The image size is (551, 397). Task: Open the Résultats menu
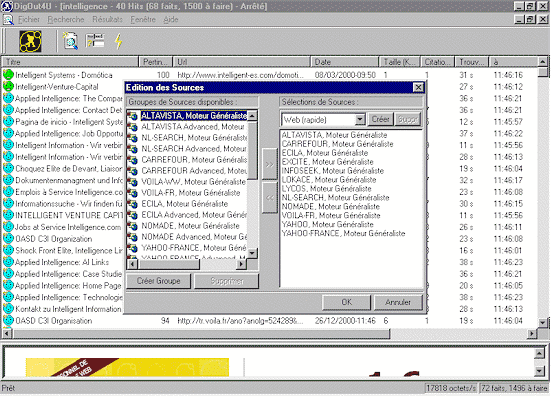(x=107, y=20)
